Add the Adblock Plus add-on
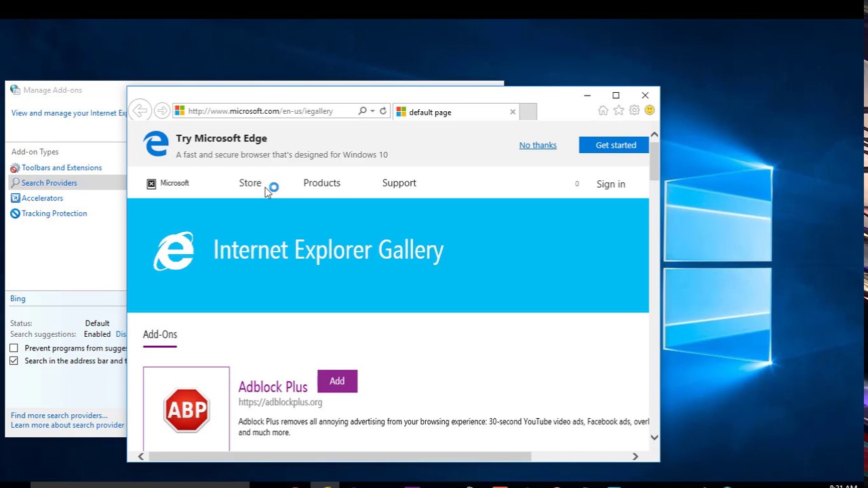The width and height of the screenshot is (868, 488). 337,381
